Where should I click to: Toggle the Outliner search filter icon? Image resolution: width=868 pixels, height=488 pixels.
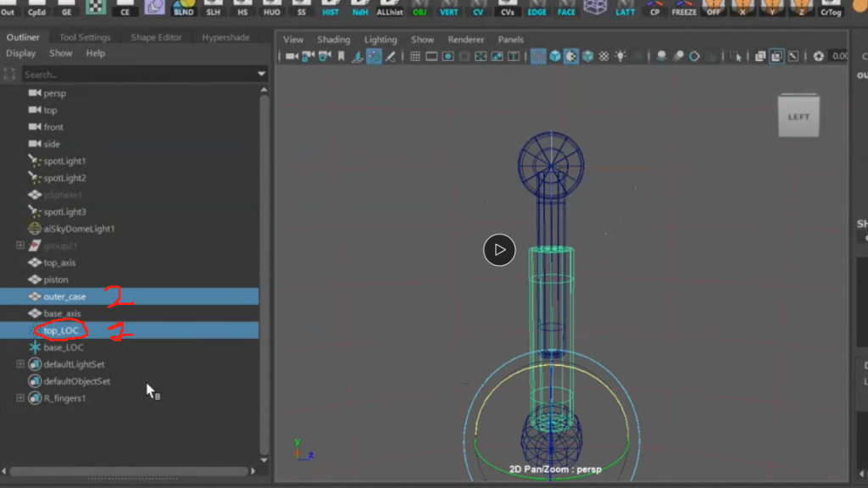pos(9,75)
